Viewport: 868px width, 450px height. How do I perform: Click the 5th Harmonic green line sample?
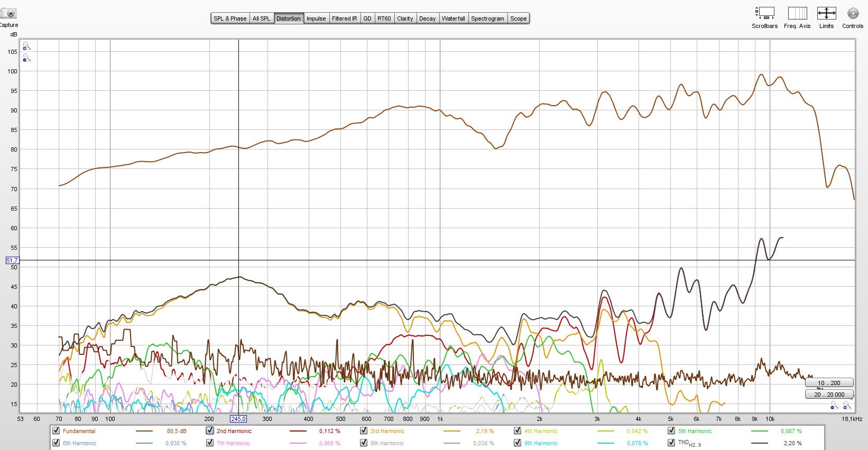coord(760,431)
